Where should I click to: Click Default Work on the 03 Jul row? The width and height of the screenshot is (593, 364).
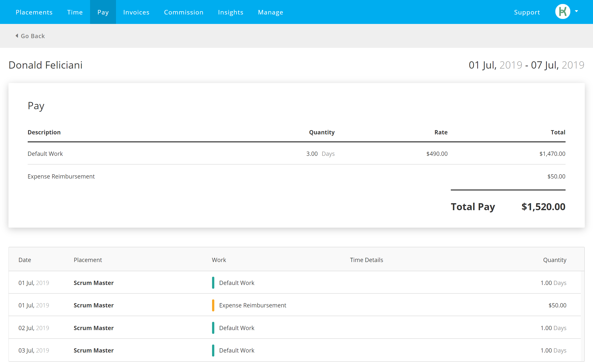237,351
